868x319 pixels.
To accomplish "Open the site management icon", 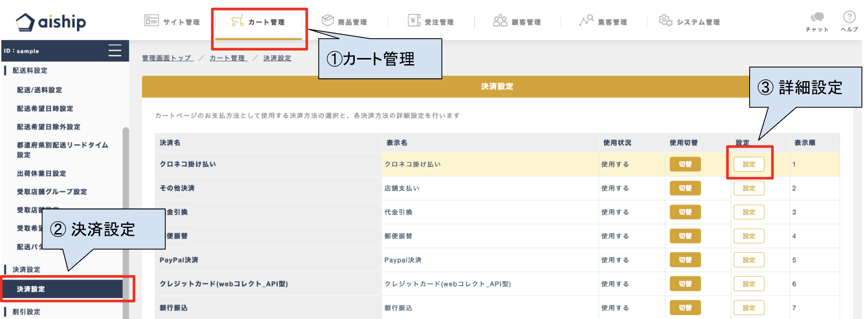I will 151,21.
